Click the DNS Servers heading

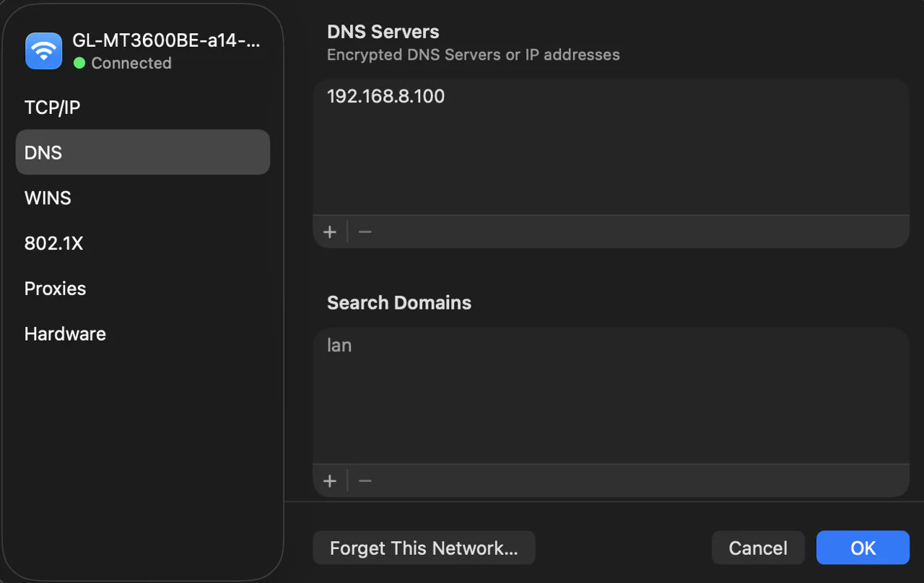[x=383, y=32]
